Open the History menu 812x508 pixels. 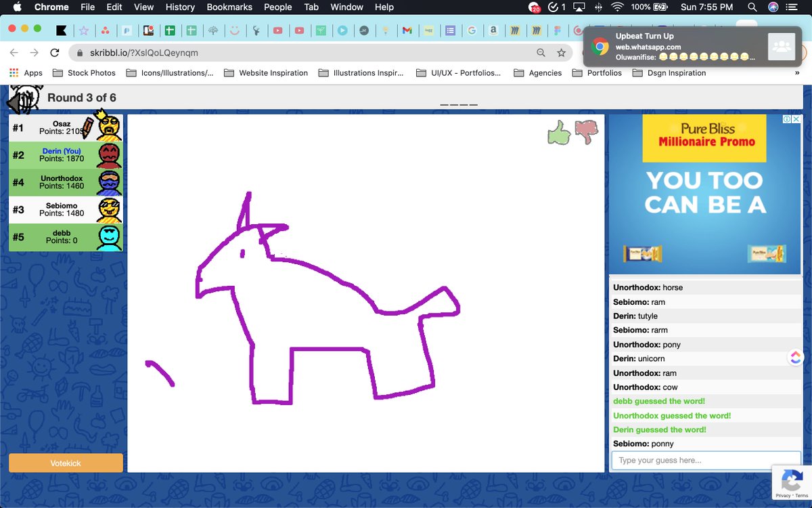coord(180,7)
